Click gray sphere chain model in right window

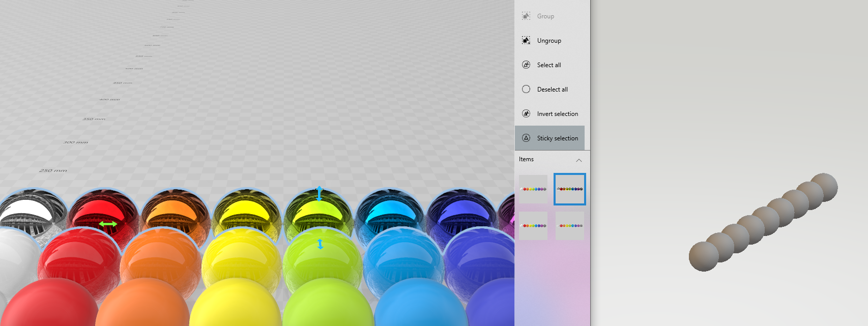[763, 222]
